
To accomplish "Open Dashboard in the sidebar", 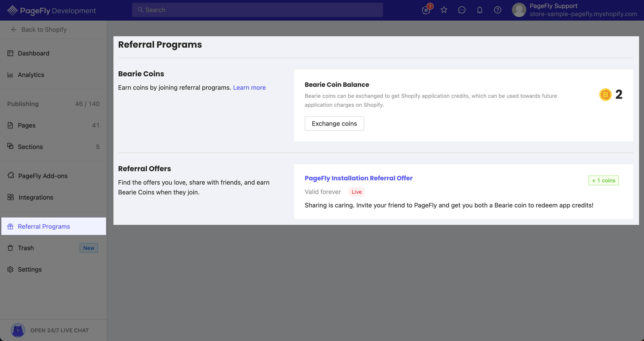I will (x=53, y=53).
